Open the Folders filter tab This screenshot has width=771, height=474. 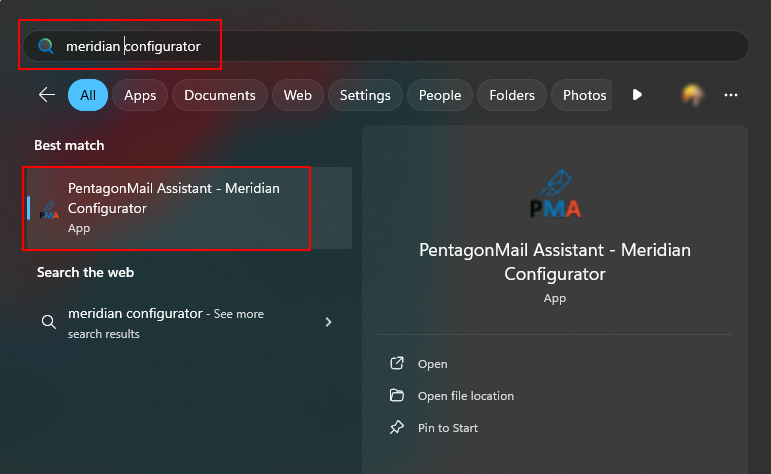[x=512, y=95]
